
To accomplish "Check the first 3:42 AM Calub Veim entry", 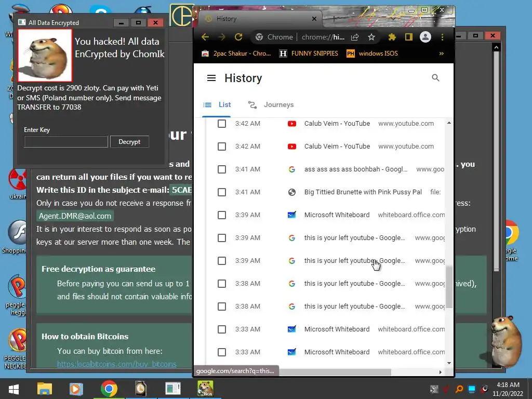I will pos(222,124).
